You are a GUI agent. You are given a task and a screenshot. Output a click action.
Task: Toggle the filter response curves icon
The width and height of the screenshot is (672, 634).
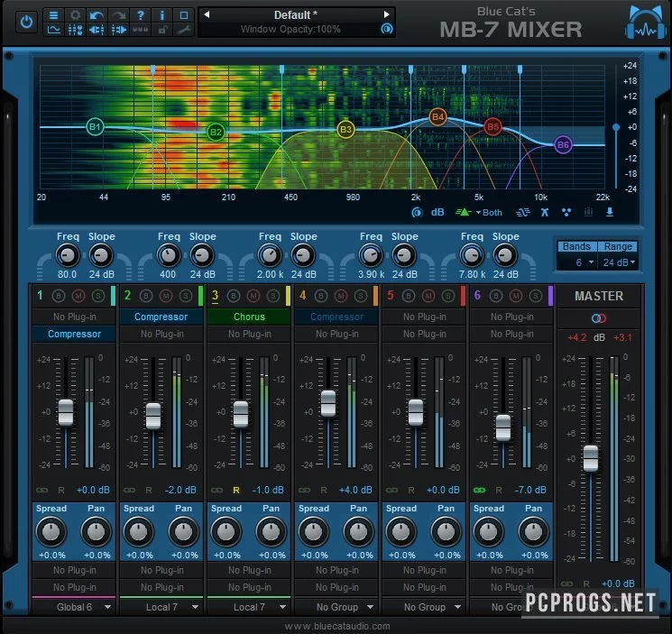click(523, 212)
